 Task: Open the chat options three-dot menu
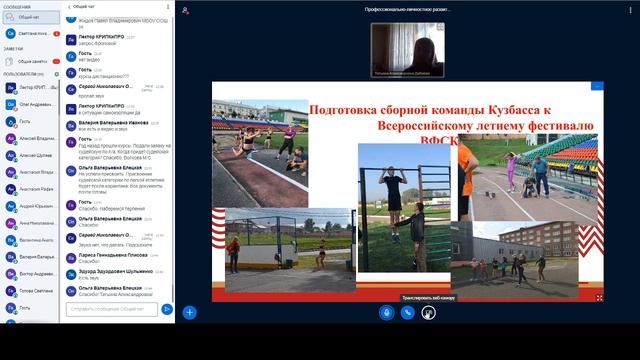[x=168, y=7]
